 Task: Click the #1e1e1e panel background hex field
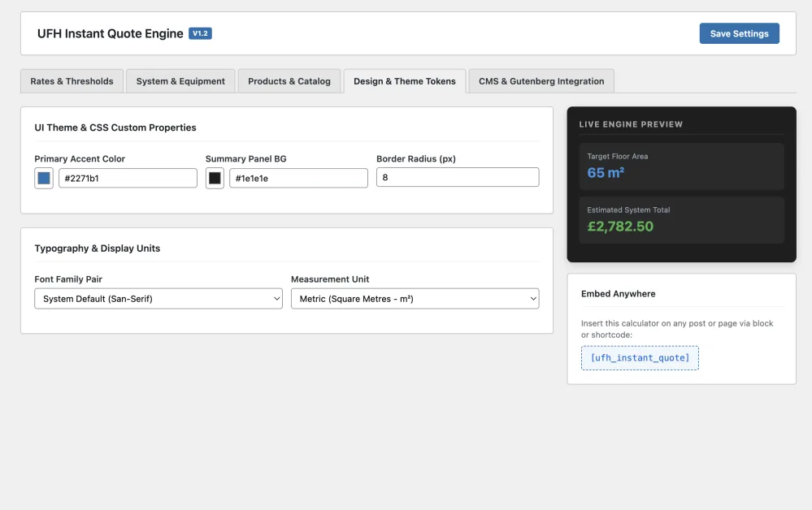[x=299, y=178]
